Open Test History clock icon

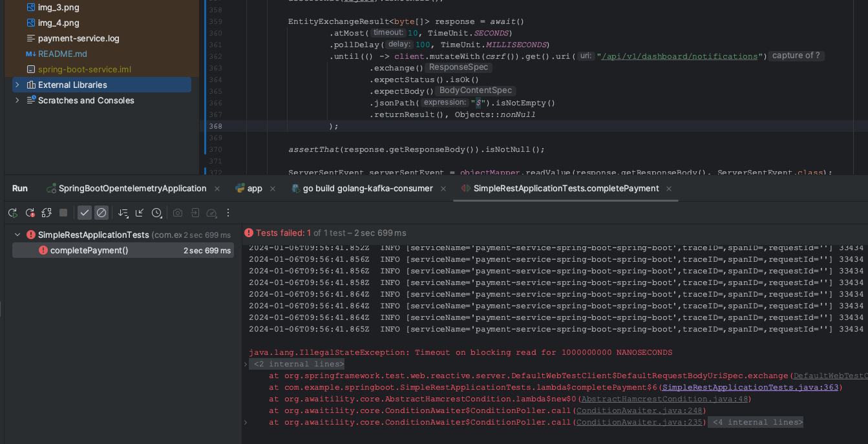click(x=156, y=213)
